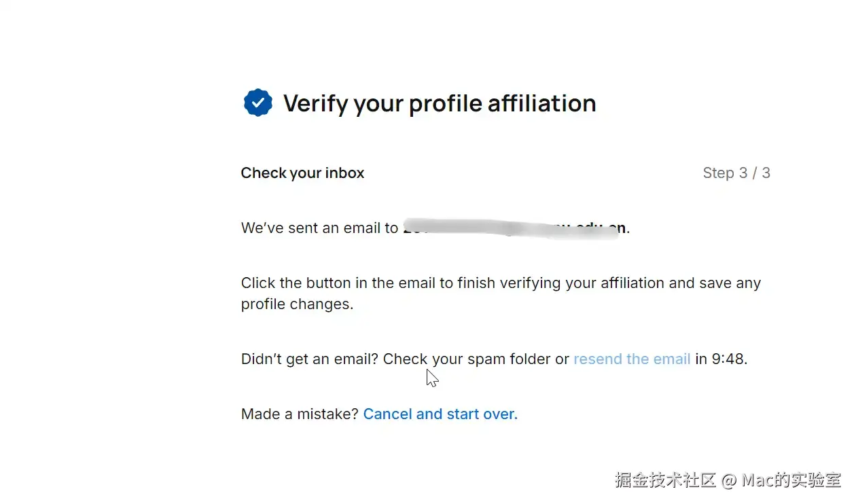Click the word "Verify" in the heading
Image resolution: width=856 pixels, height=504 pixels.
click(314, 104)
